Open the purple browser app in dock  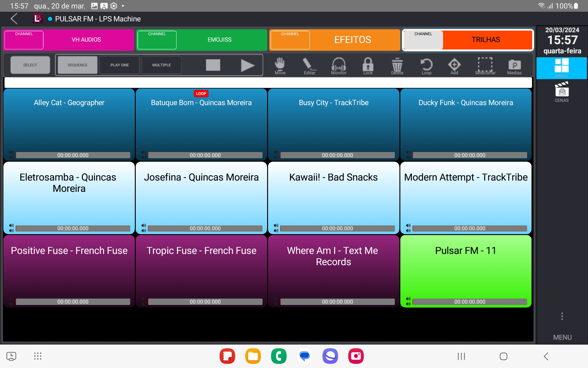(330, 356)
